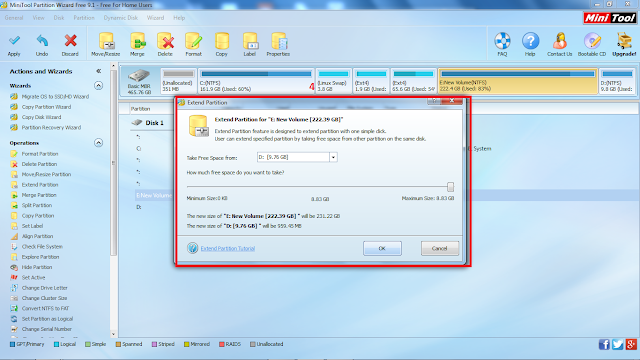
Task: Click the Contact Us icon
Action: [560, 41]
